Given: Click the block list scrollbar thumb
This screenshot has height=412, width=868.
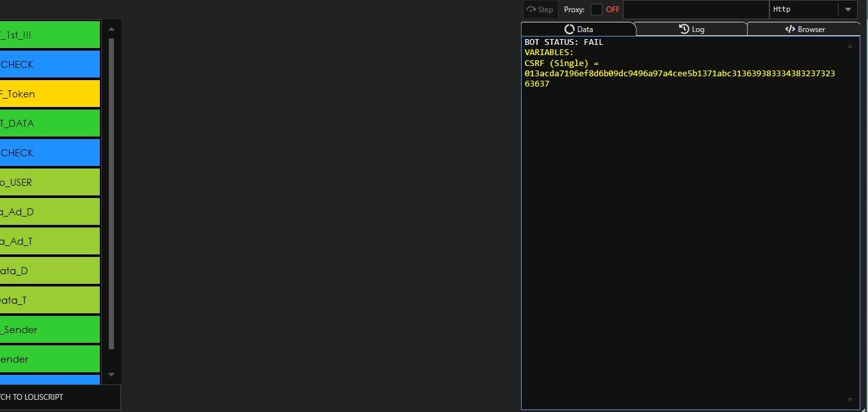Looking at the screenshot, I should (111, 194).
